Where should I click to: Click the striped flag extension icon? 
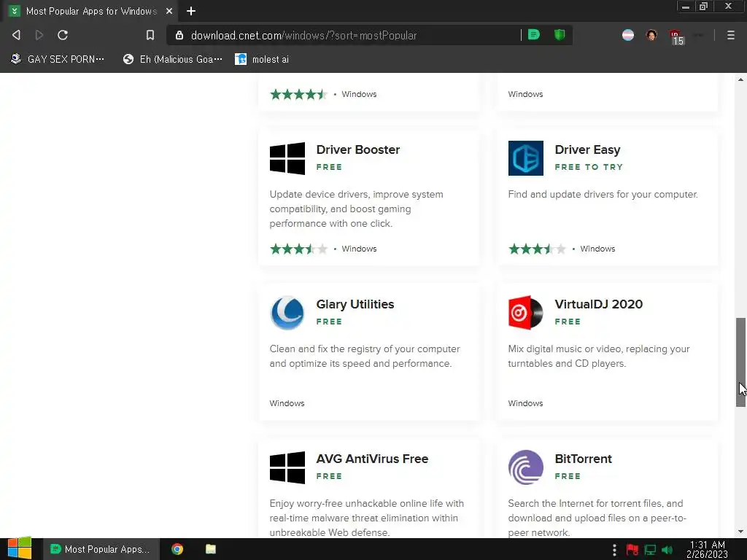[628, 35]
